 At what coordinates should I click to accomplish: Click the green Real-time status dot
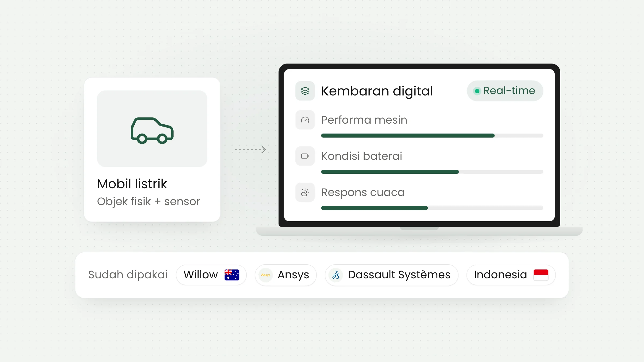477,91
